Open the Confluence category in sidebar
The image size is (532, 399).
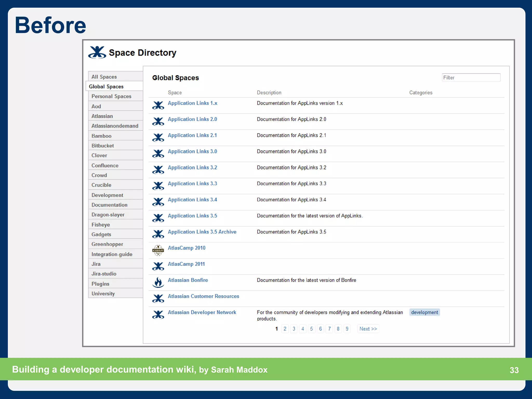point(105,165)
